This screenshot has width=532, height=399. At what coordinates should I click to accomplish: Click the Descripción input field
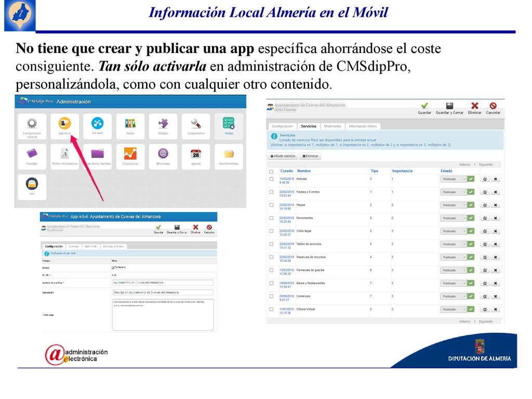[163, 292]
